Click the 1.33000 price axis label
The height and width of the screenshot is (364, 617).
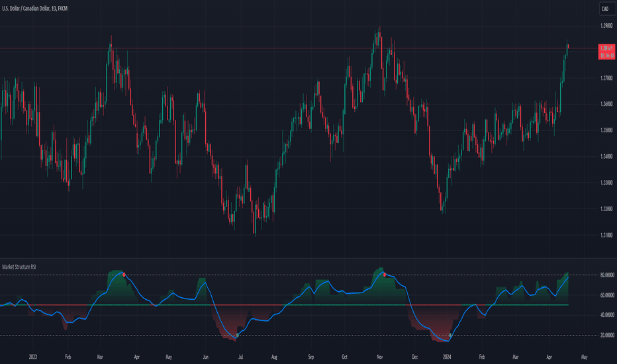tap(606, 182)
